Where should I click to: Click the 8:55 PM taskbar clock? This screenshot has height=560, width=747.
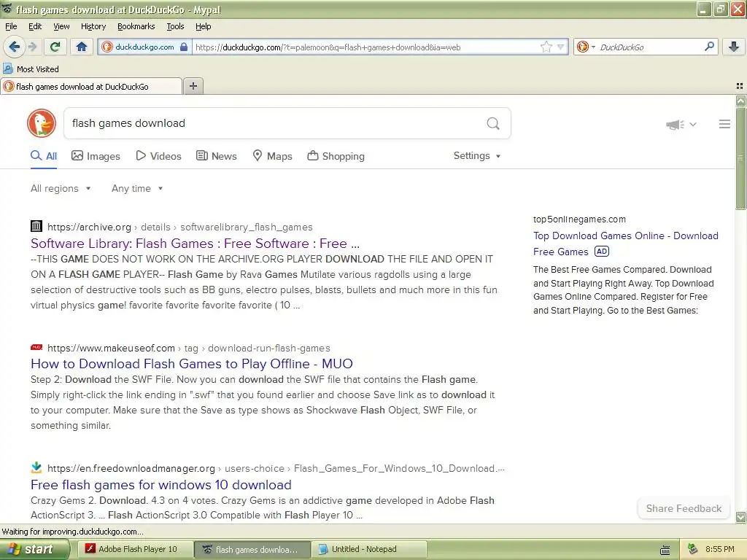pos(720,549)
